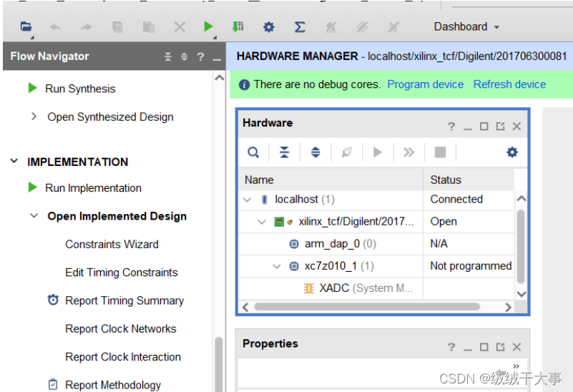Click Hardware horizontal scrollbar right arrow

(508, 308)
